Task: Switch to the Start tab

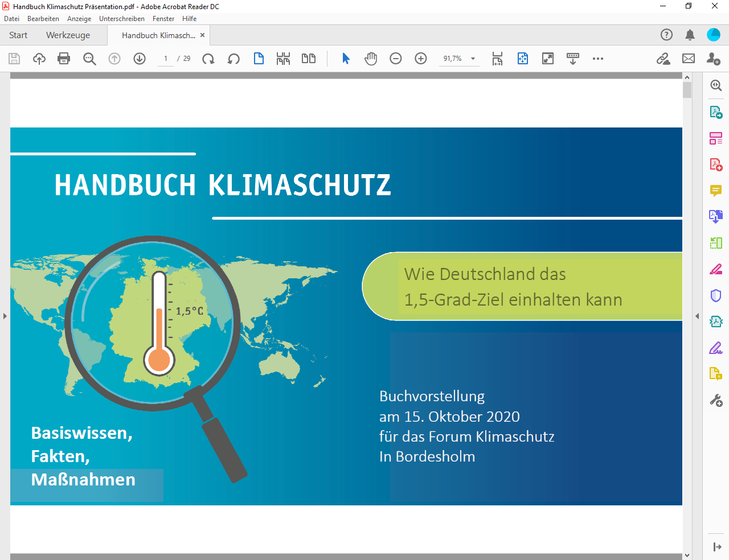Action: 18,35
